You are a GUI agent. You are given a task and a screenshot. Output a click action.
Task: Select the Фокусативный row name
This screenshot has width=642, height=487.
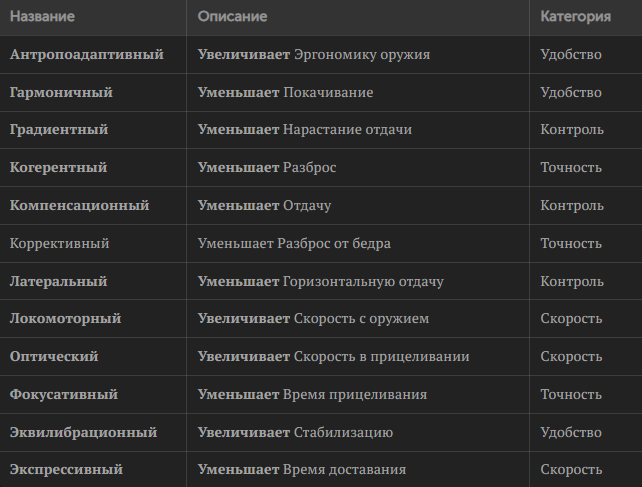63,394
